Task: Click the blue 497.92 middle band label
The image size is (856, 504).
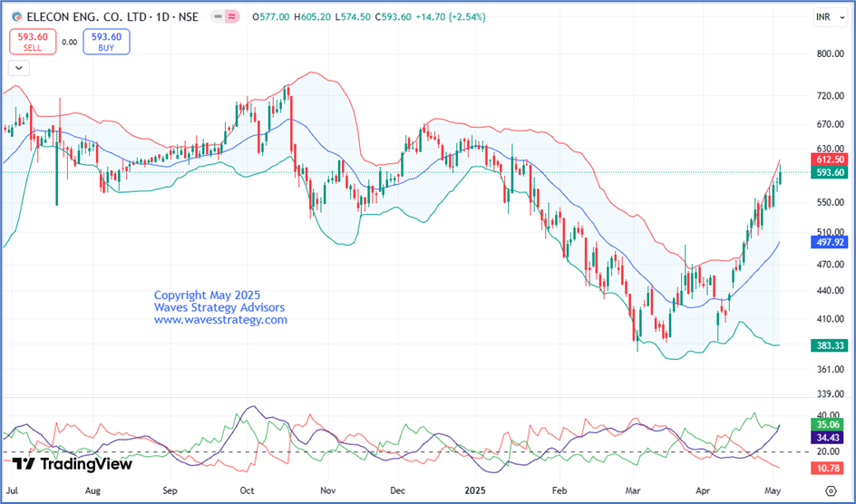Action: [830, 242]
